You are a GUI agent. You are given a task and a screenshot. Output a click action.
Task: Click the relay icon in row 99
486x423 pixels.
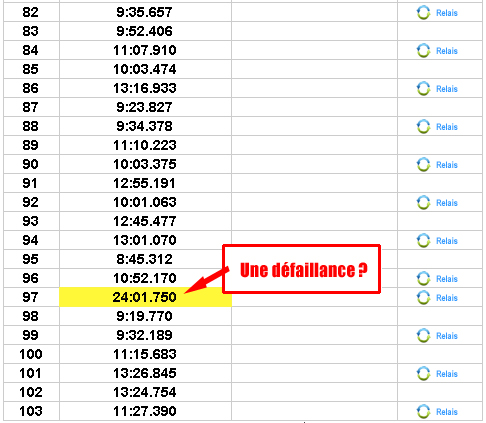(x=423, y=336)
